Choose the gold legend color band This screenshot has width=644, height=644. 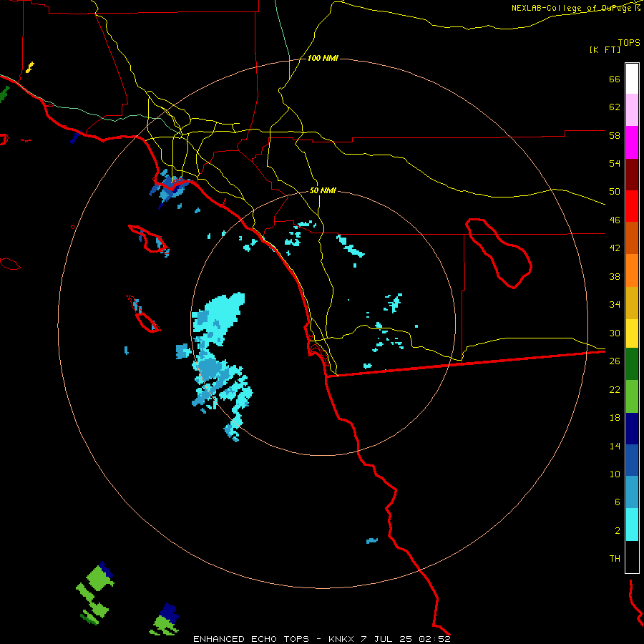point(632,303)
